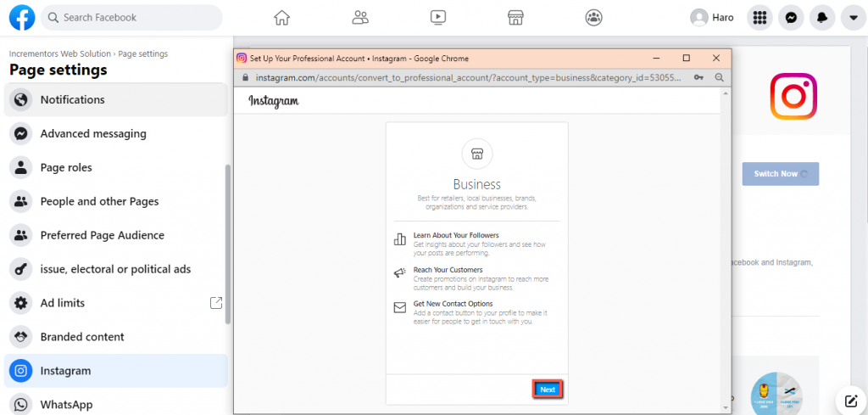Open the Haro profile avatar
This screenshot has width=868, height=415.
[x=699, y=18]
